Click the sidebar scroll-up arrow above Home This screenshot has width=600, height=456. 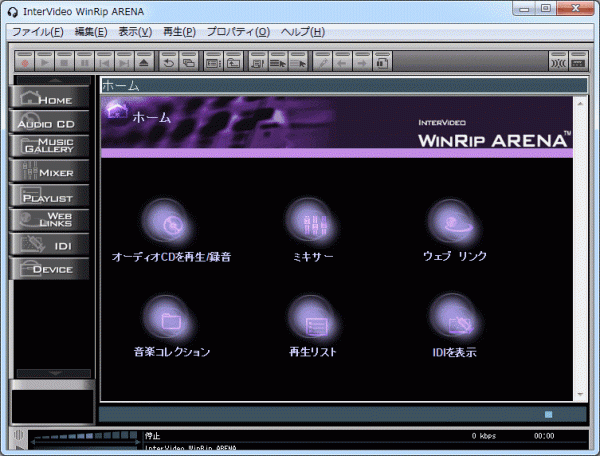(55, 80)
